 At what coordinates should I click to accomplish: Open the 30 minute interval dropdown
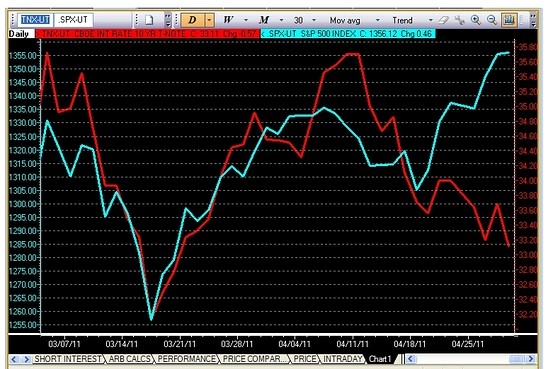pos(314,20)
